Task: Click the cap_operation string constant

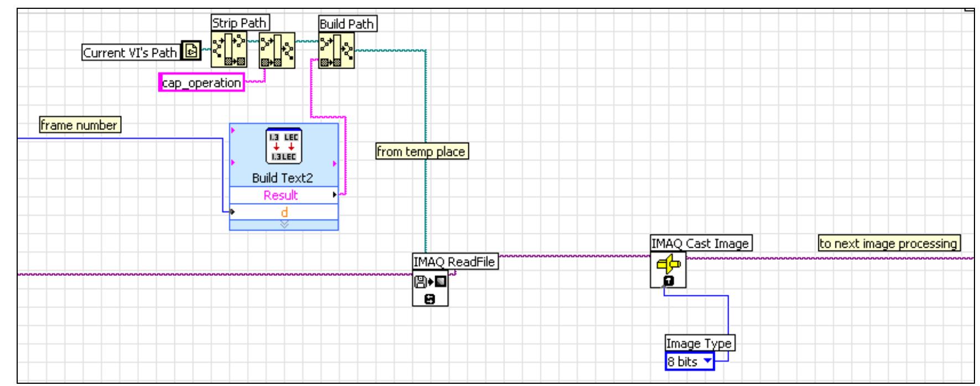Action: tap(202, 82)
